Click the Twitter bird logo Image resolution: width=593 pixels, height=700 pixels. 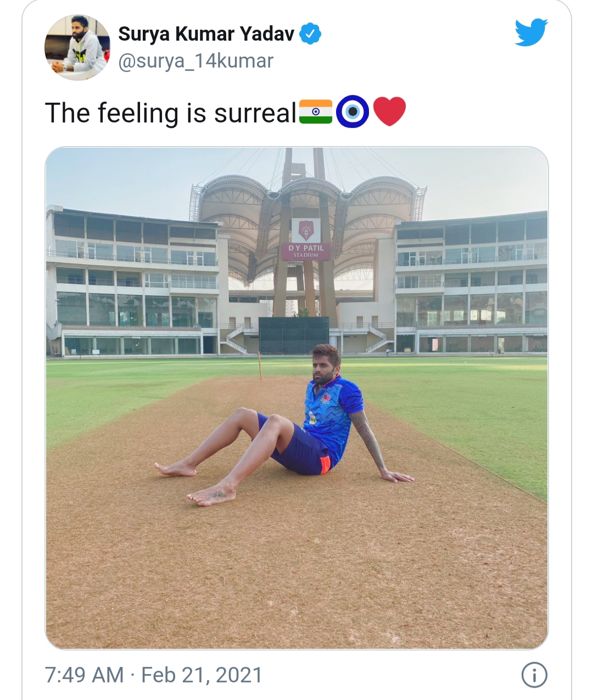coord(531,33)
